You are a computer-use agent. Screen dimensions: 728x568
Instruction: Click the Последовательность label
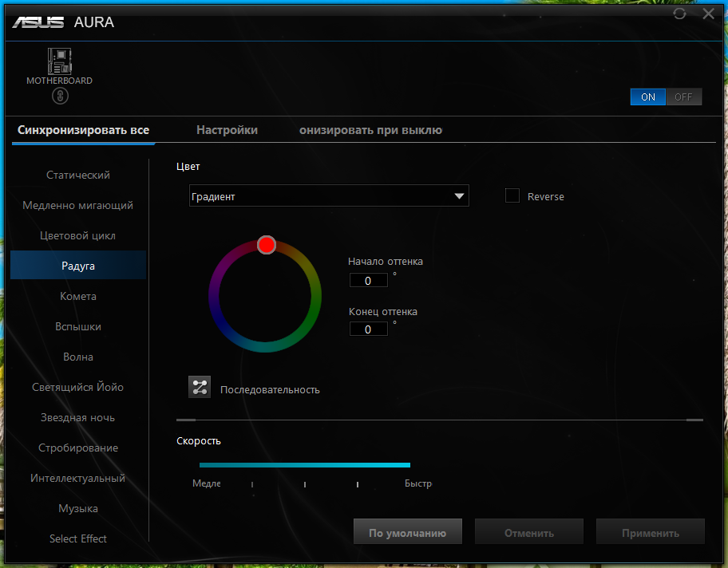coord(270,390)
